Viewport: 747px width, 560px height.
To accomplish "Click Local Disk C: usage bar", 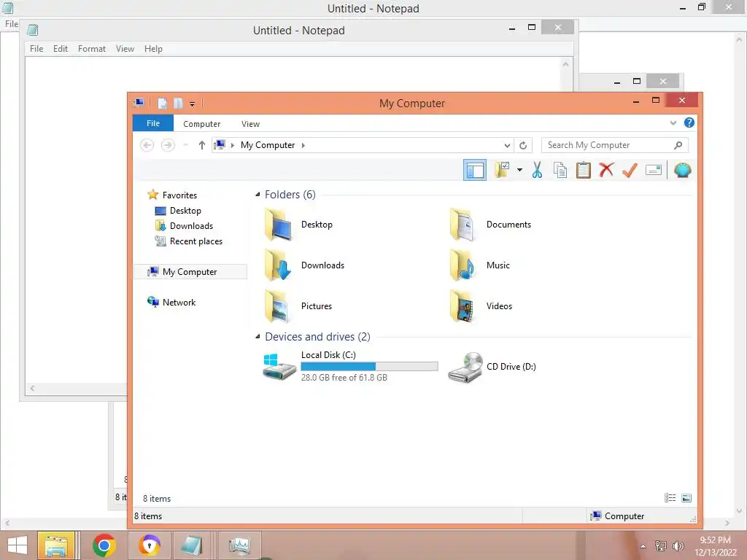I will pos(369,366).
